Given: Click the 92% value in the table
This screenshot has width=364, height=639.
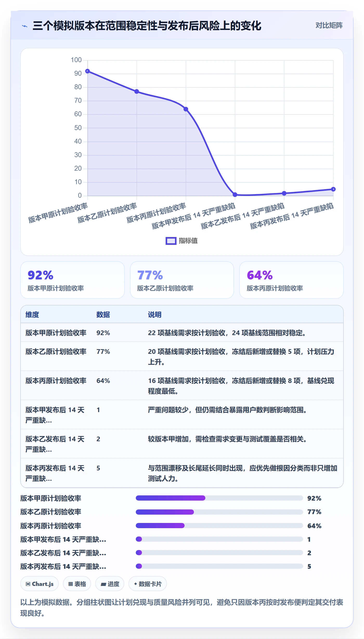Looking at the screenshot, I should click(x=103, y=333).
